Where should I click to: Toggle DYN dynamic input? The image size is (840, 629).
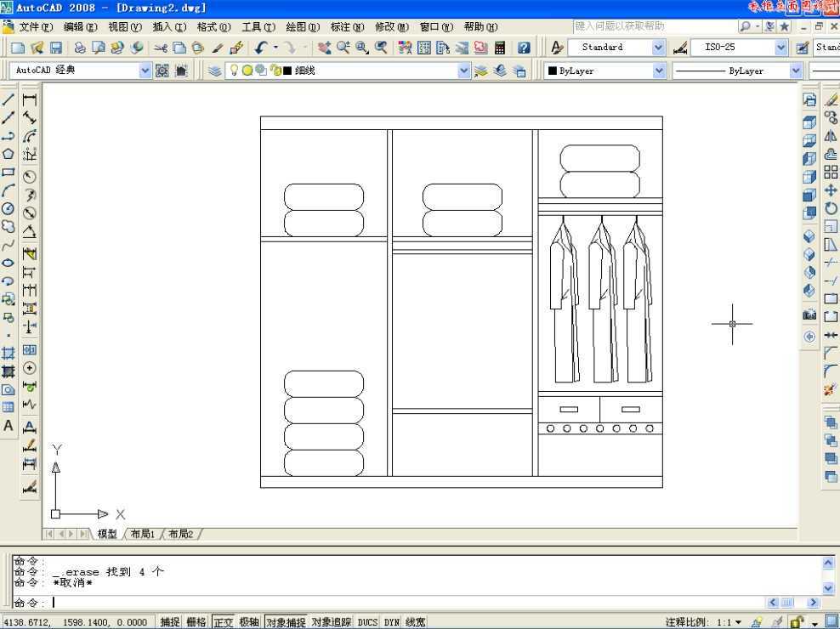tap(392, 622)
